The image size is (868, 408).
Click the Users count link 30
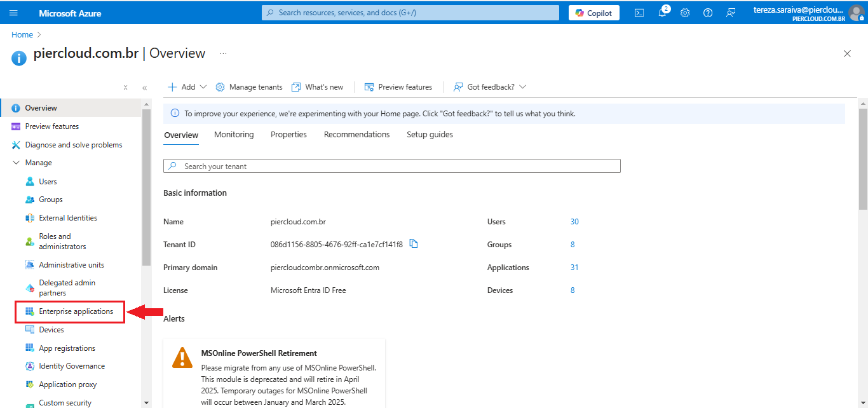(574, 222)
